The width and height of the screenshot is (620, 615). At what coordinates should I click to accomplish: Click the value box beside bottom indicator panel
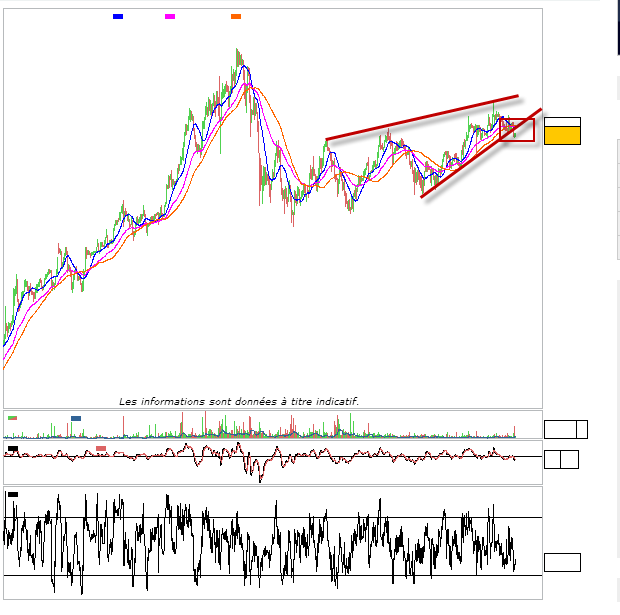[562, 562]
